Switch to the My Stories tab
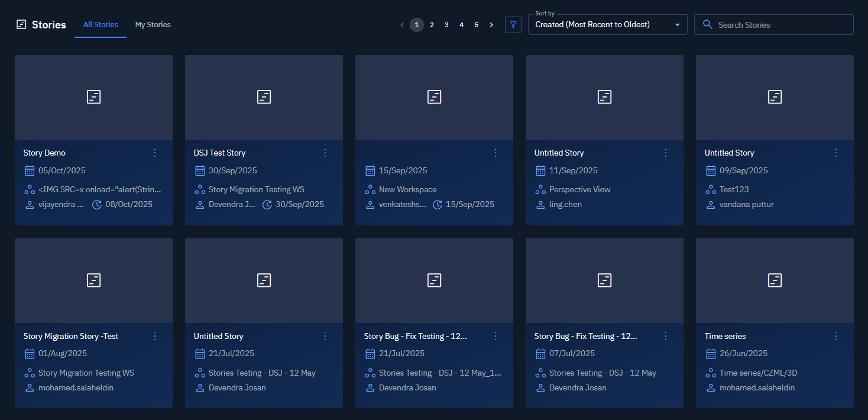868x420 pixels. 153,25
